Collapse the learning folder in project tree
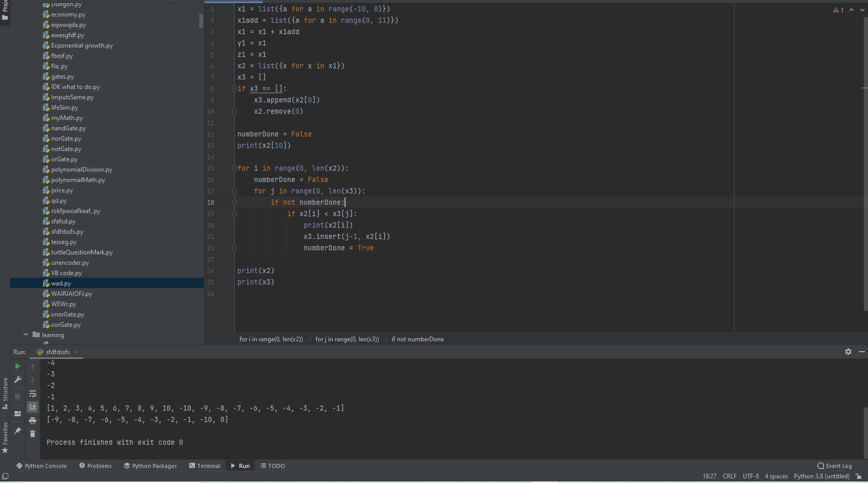The height and width of the screenshot is (483, 868). point(25,335)
